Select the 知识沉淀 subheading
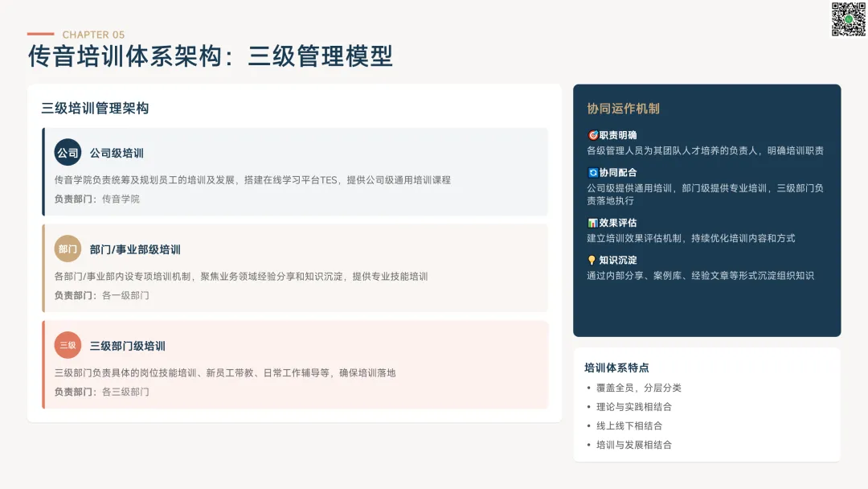The image size is (868, 489). coord(618,261)
